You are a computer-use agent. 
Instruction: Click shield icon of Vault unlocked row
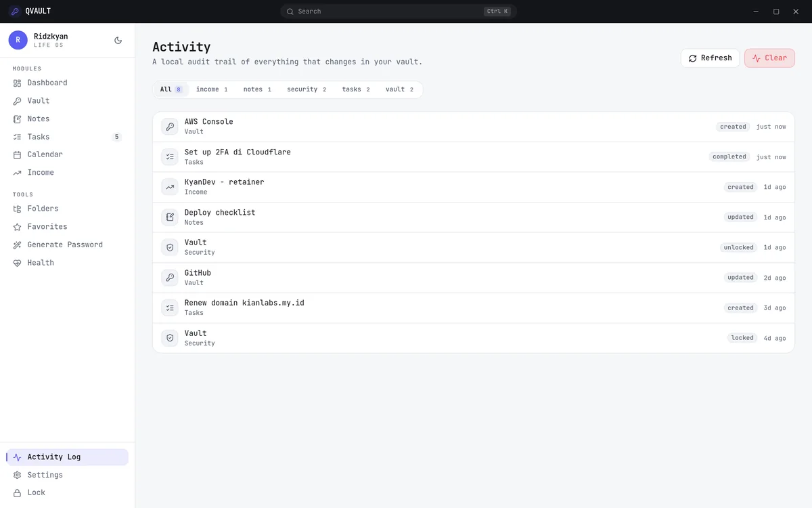pyautogui.click(x=170, y=247)
